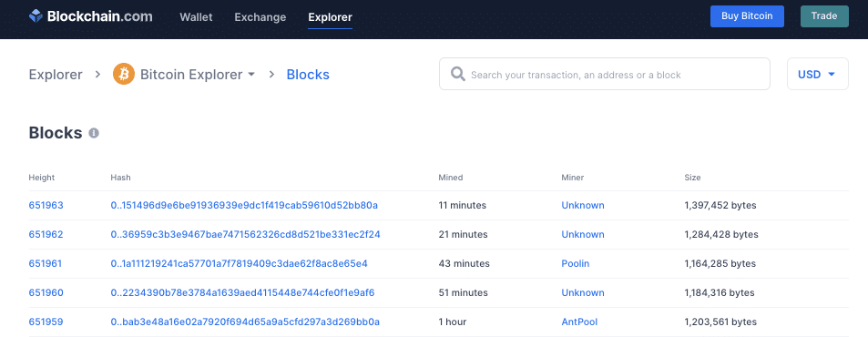Image resolution: width=868 pixels, height=337 pixels.
Task: Click the '51 minutes' mined time
Action: tap(463, 292)
